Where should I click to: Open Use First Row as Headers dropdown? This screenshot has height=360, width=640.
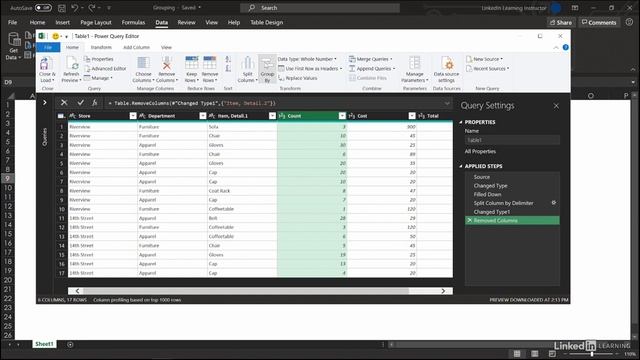310,69
